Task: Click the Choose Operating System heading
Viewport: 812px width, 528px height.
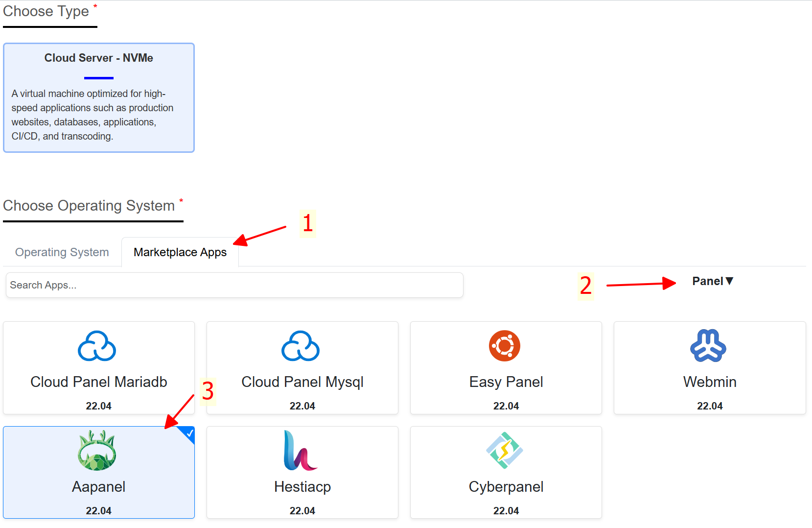Action: pos(89,206)
